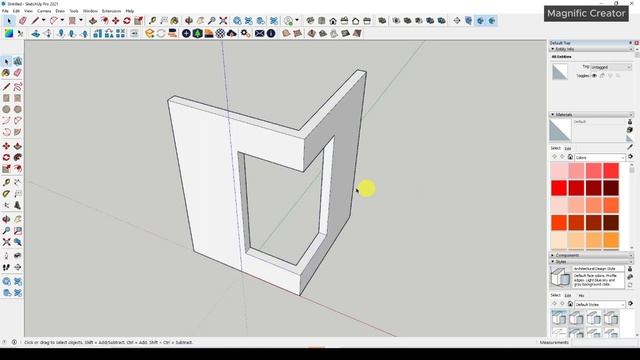The width and height of the screenshot is (640, 360).
Task: Activate the Push/Pull tool in top toolbar
Action: click(x=93, y=20)
